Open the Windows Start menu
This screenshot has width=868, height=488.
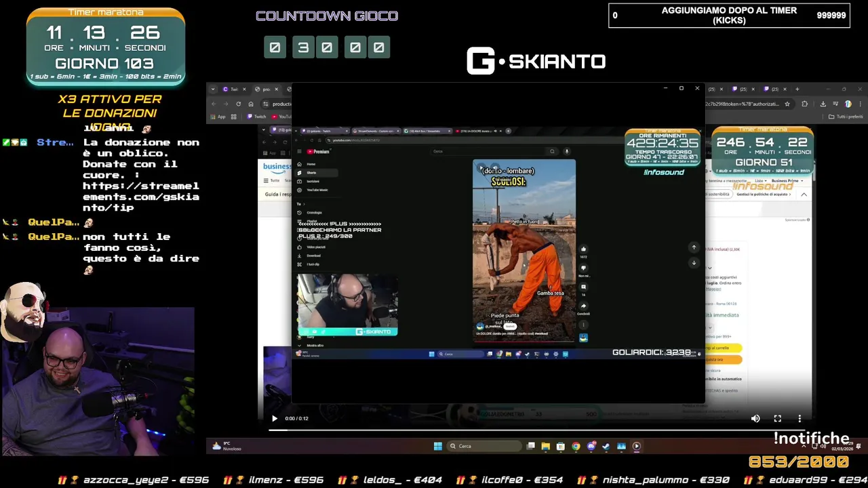(x=438, y=446)
